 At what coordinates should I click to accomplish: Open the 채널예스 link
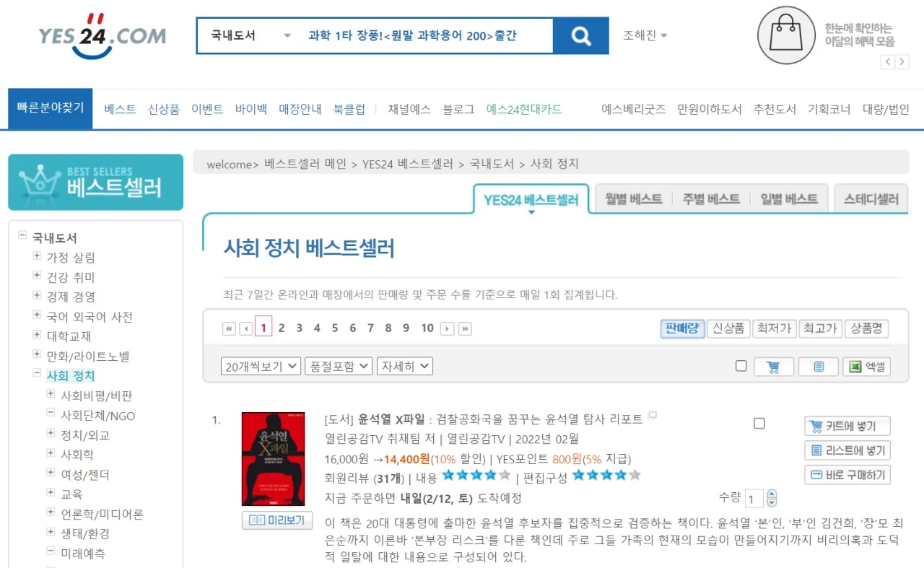409,109
